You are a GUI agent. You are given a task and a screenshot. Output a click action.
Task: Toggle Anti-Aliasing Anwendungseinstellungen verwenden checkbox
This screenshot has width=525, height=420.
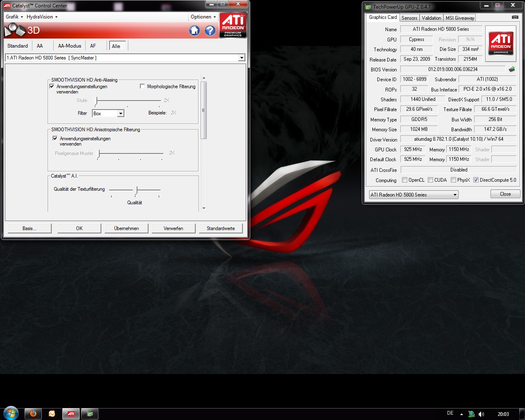(x=52, y=86)
